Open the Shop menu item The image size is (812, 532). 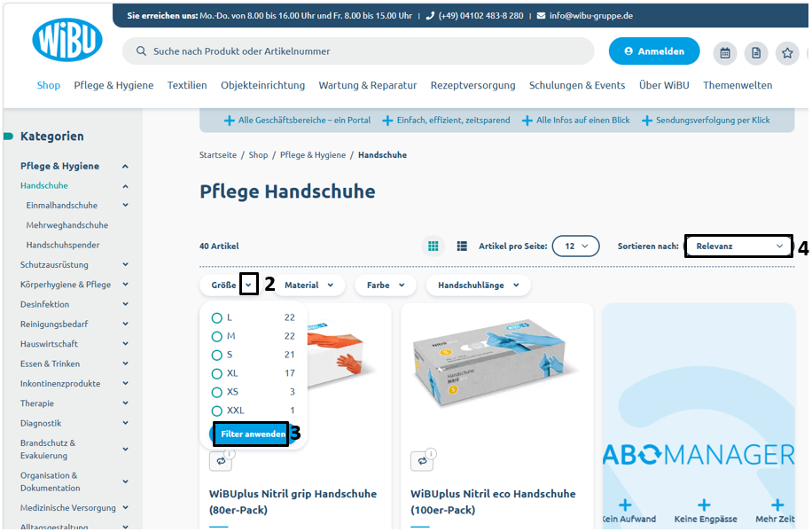click(48, 85)
